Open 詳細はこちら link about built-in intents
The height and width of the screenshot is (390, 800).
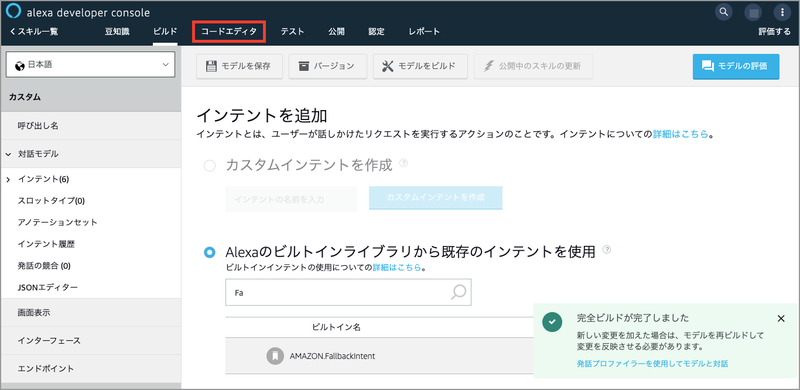click(x=397, y=267)
